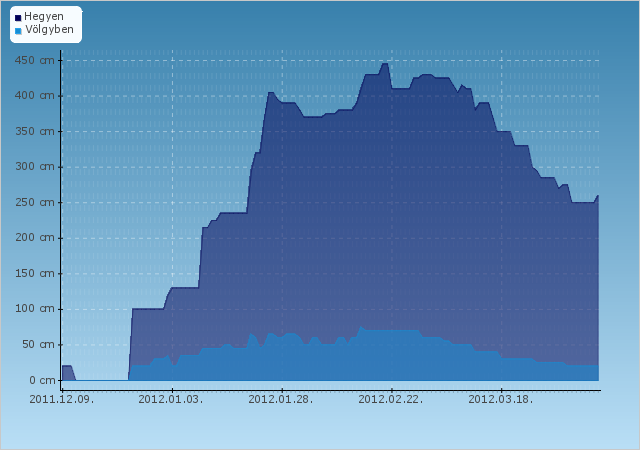Image resolution: width=640 pixels, height=450 pixels.
Task: Click the 300 cm axis label
Action: click(x=35, y=167)
